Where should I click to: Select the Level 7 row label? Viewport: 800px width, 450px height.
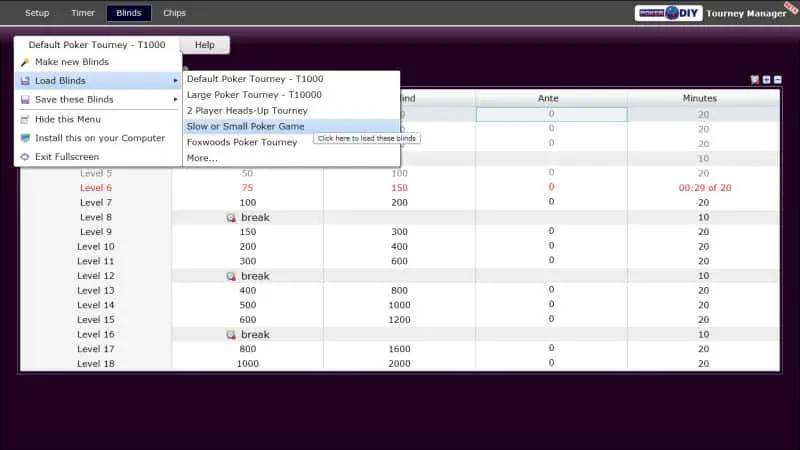95,203
